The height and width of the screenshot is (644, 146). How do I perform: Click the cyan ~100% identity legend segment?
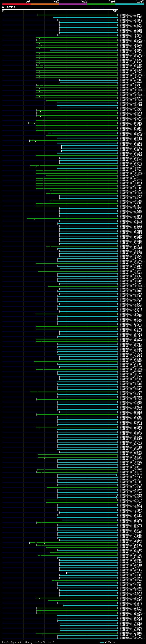[130, 4]
